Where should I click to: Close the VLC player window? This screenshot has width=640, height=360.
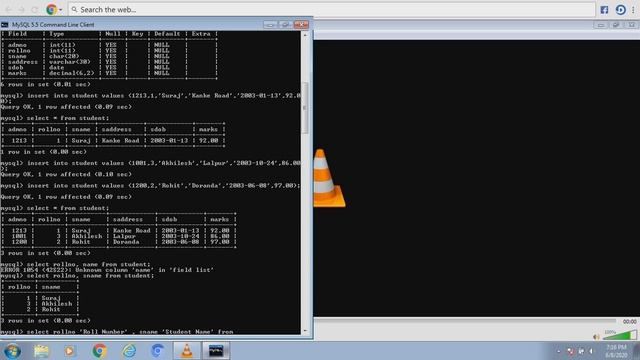click(x=631, y=25)
